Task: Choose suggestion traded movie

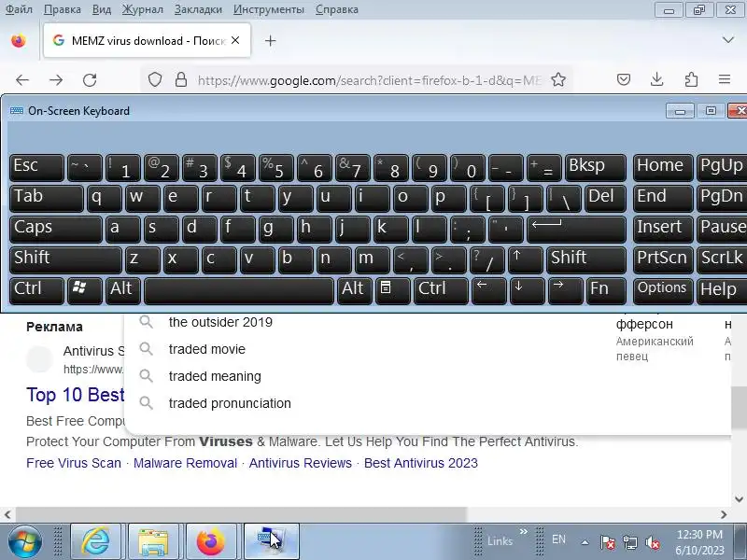Action: point(206,349)
